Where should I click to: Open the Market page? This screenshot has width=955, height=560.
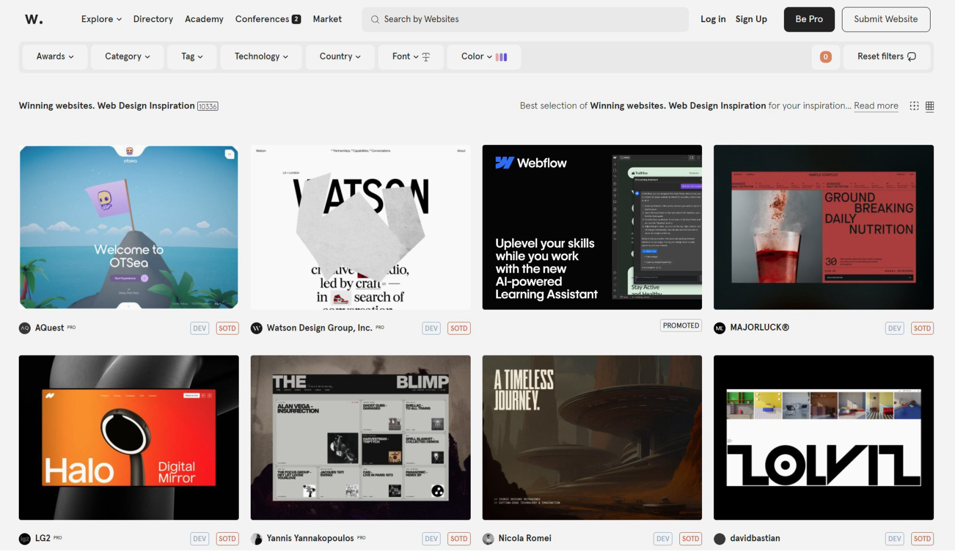pos(327,19)
